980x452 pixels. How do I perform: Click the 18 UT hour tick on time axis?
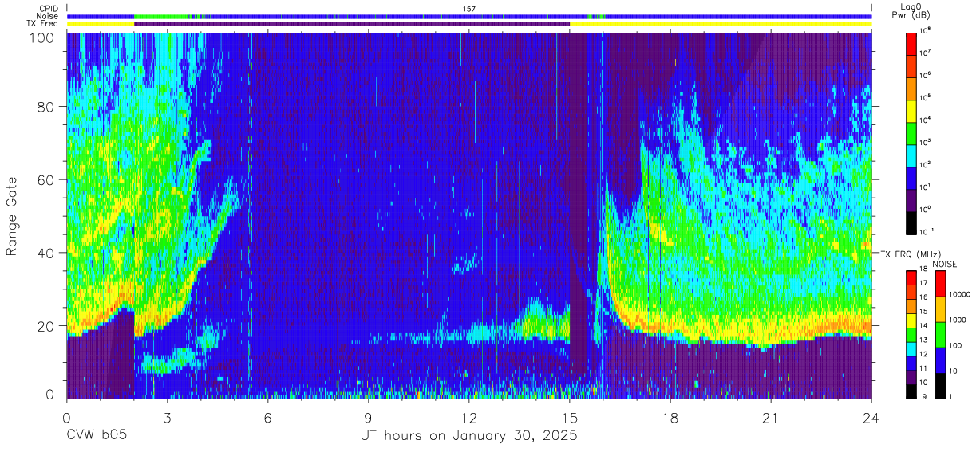670,418
